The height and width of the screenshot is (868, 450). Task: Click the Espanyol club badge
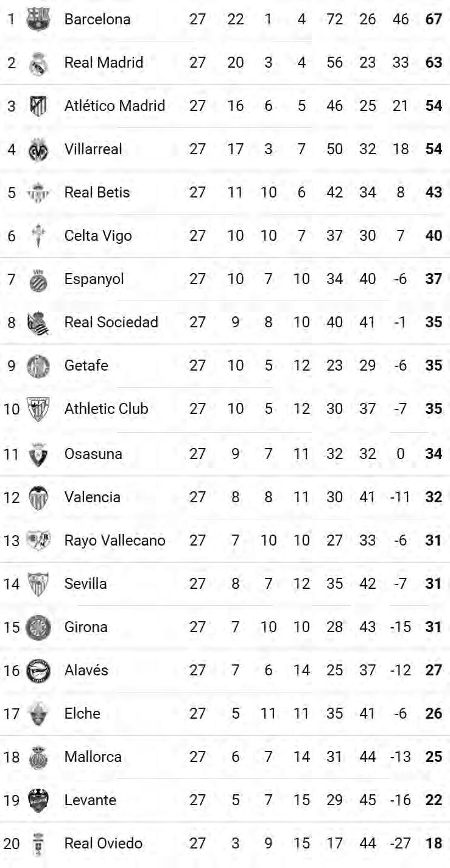click(x=38, y=279)
